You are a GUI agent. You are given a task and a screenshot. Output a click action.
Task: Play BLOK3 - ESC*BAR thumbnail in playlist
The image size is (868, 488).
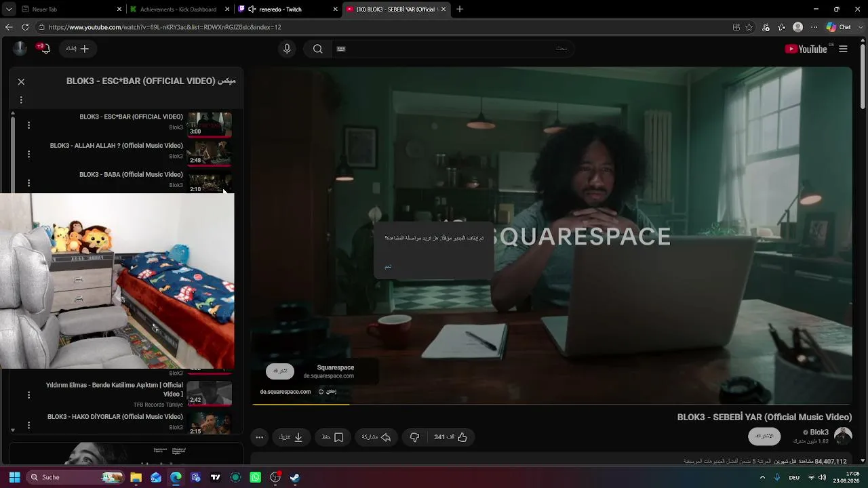pos(210,125)
